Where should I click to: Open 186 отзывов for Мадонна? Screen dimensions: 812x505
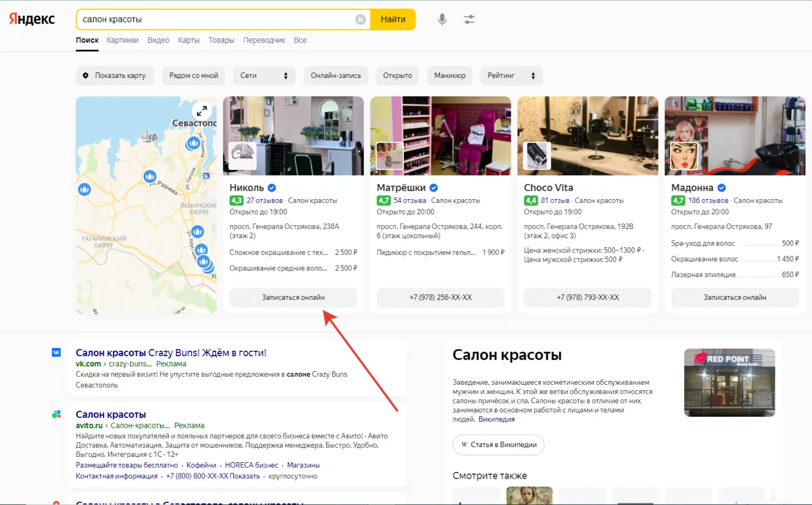[708, 200]
